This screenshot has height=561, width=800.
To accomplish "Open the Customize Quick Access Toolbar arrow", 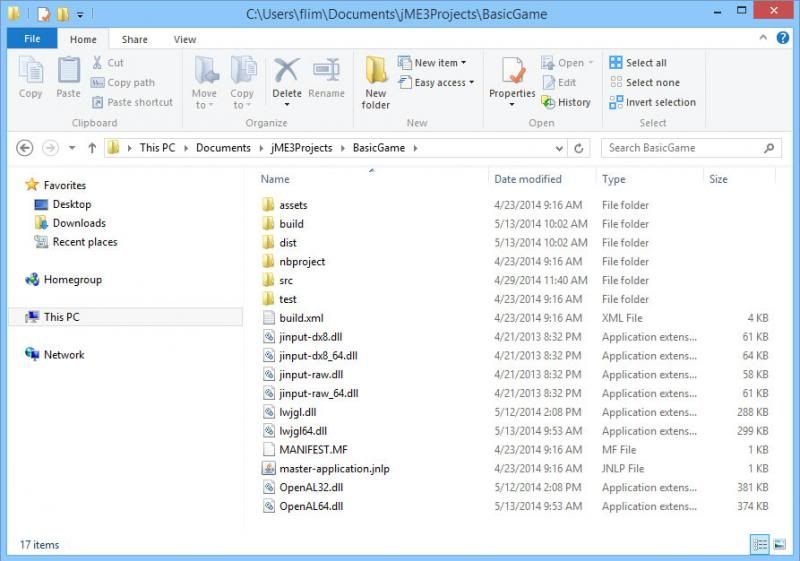I will click(x=80, y=15).
